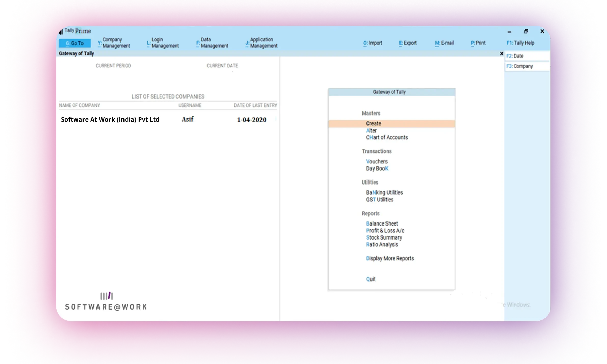
Task: Open the Export menu
Action: pyautogui.click(x=408, y=43)
